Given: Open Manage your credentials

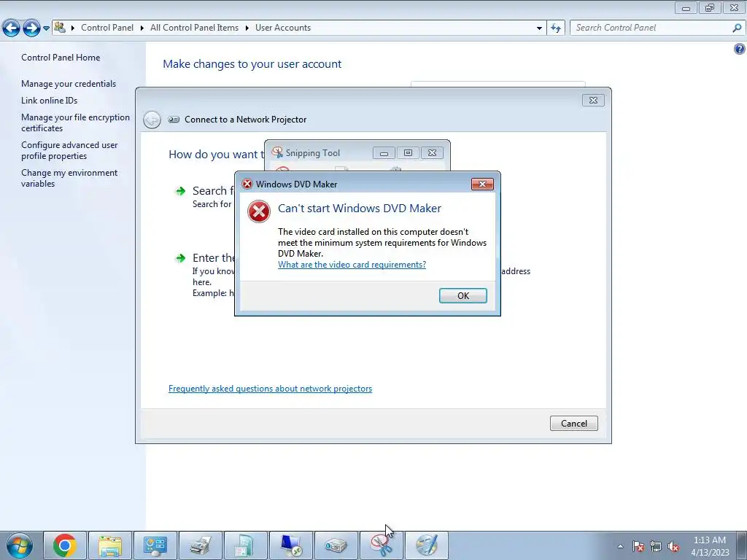Looking at the screenshot, I should click(69, 84).
